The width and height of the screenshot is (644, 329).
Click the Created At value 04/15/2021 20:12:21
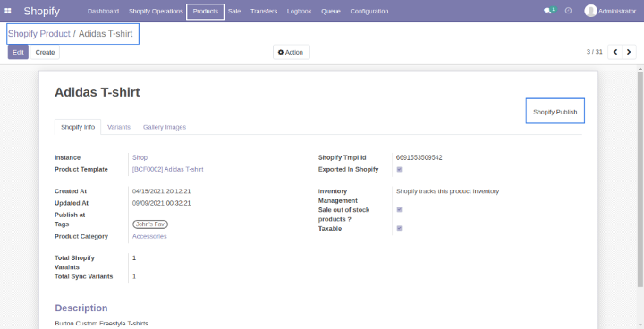coord(161,191)
